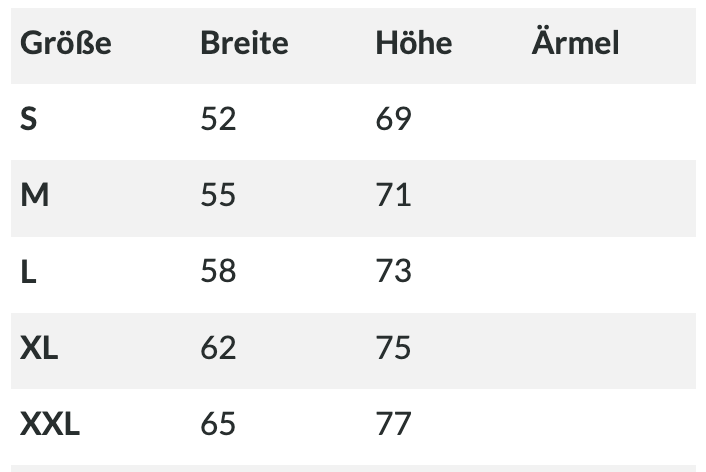This screenshot has width=706, height=472.
Task: Click the height value 71
Action: (x=394, y=195)
